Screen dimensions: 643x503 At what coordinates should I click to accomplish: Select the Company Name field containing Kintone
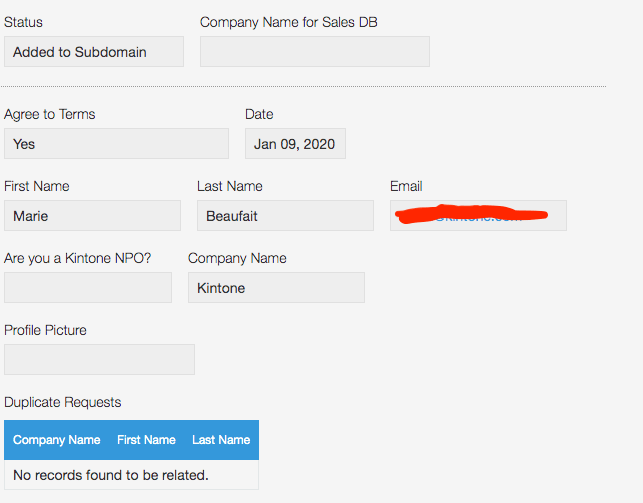click(276, 288)
